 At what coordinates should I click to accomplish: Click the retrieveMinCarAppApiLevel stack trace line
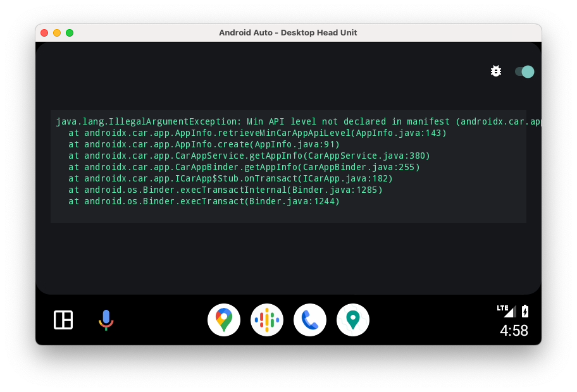pyautogui.click(x=257, y=133)
